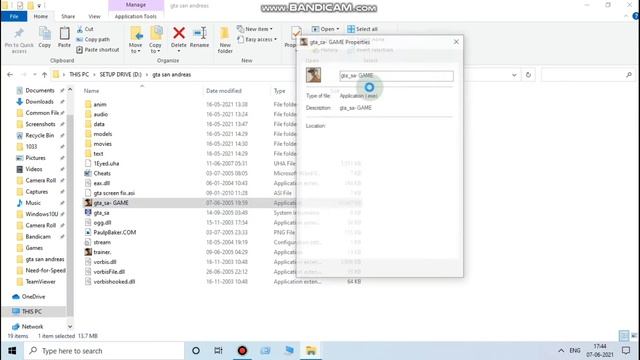
Task: Open Cortana circle icon on taskbar
Action: point(196,351)
